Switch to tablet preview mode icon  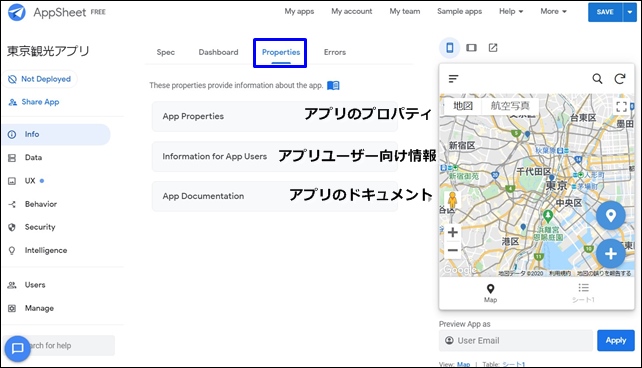pyautogui.click(x=471, y=48)
